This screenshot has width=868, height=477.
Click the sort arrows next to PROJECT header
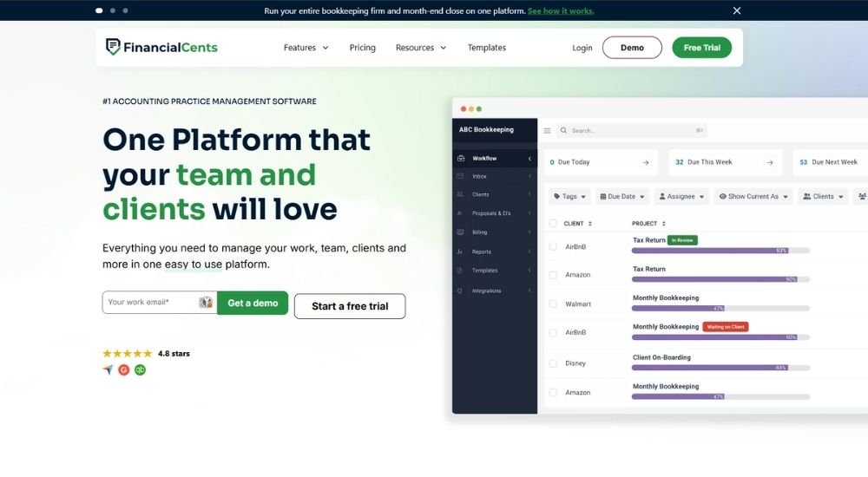[664, 224]
